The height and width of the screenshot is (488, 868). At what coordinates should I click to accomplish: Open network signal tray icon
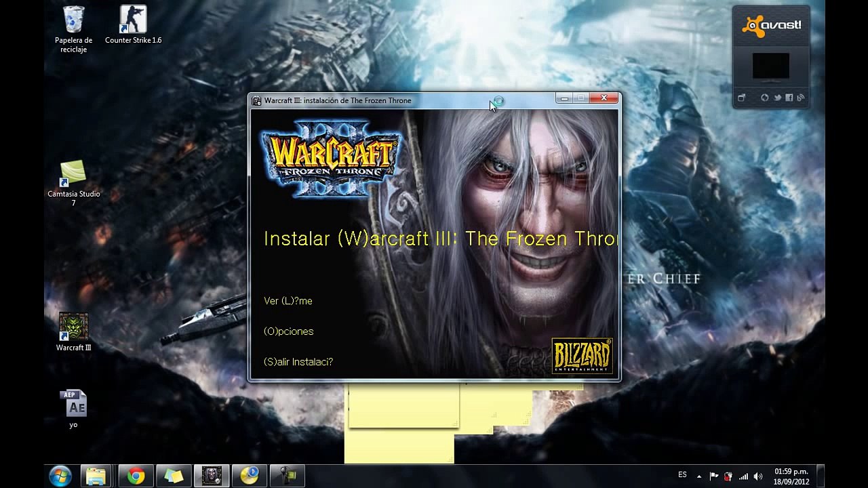pyautogui.click(x=743, y=476)
